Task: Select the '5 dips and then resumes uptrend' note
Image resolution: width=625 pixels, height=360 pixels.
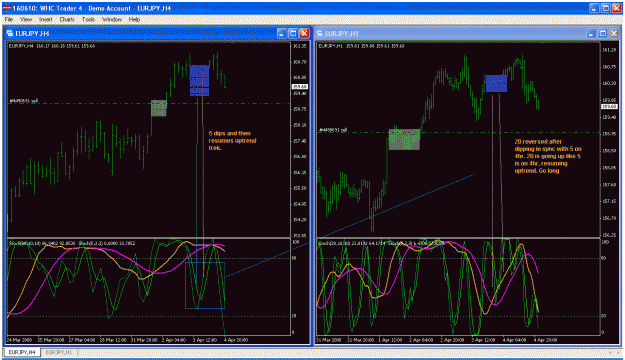Action: [232, 140]
